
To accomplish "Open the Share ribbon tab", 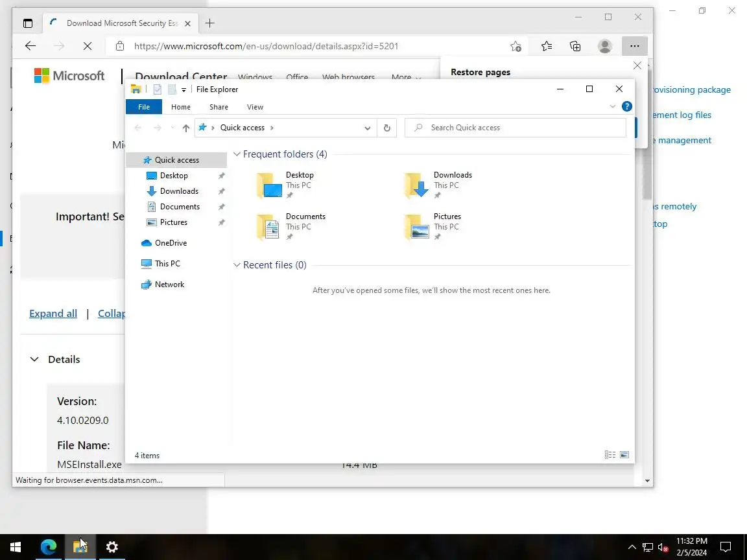I will pyautogui.click(x=219, y=107).
